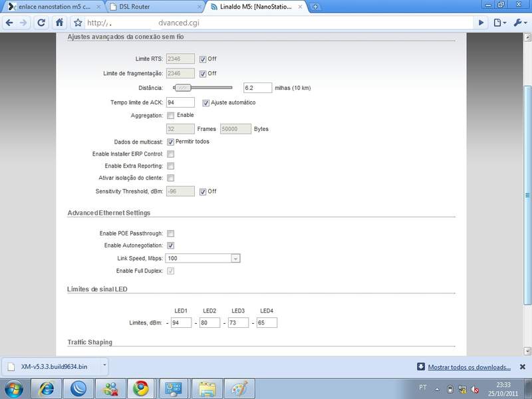
Task: Toggle Sensitivity Threshold Off checkbox
Action: tap(203, 192)
